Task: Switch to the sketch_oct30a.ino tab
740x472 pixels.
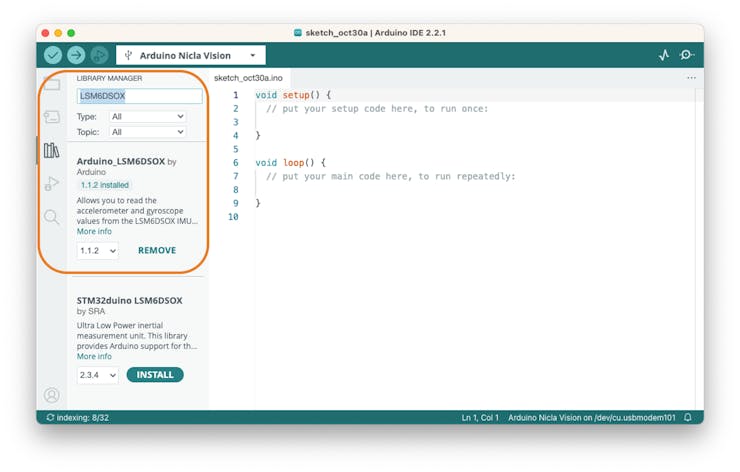Action: click(x=248, y=78)
